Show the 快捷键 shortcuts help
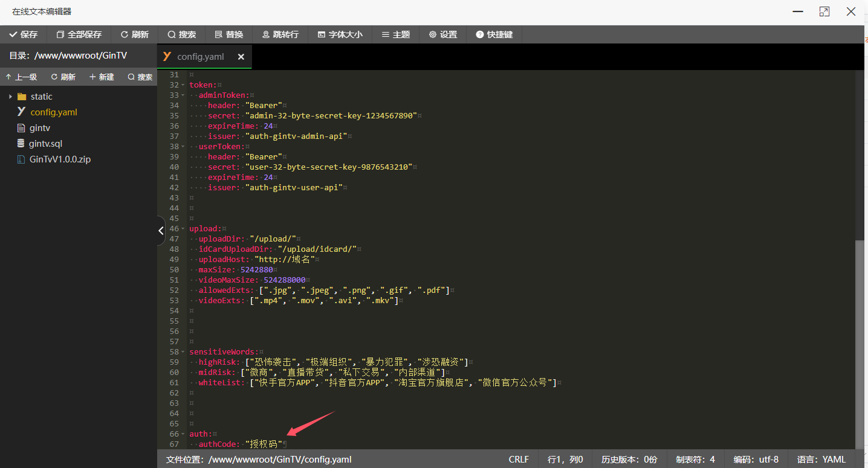This screenshot has width=868, height=468. click(x=494, y=34)
